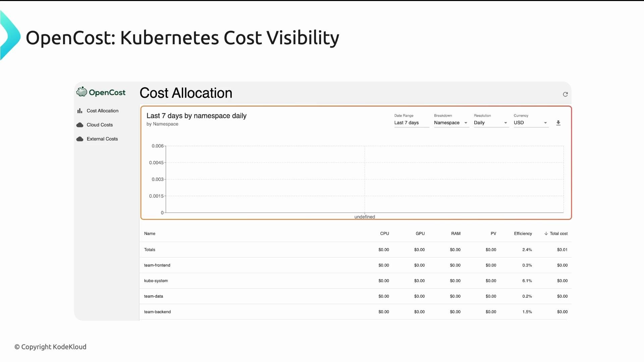Expand the Resolution dropdown set to Daily

(x=491, y=123)
